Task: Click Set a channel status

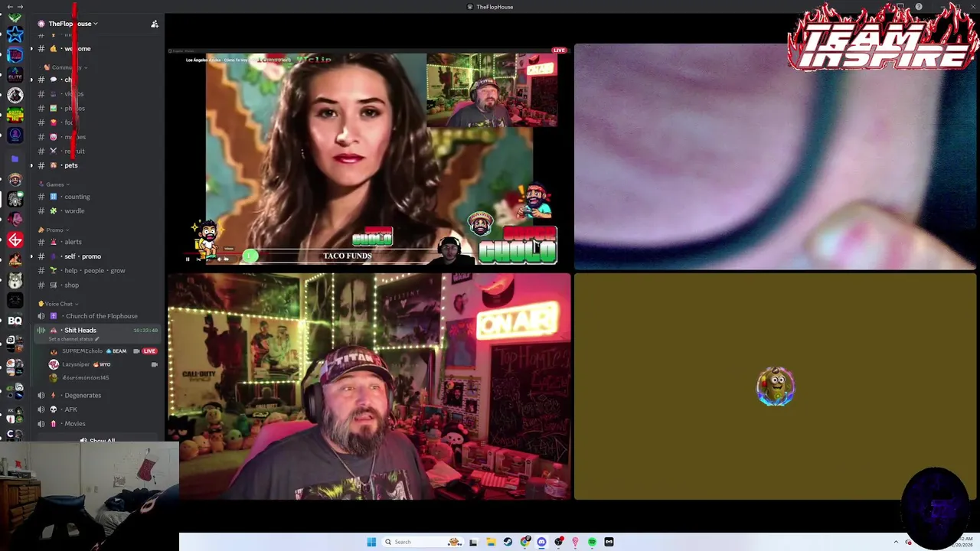Action: 74,339
